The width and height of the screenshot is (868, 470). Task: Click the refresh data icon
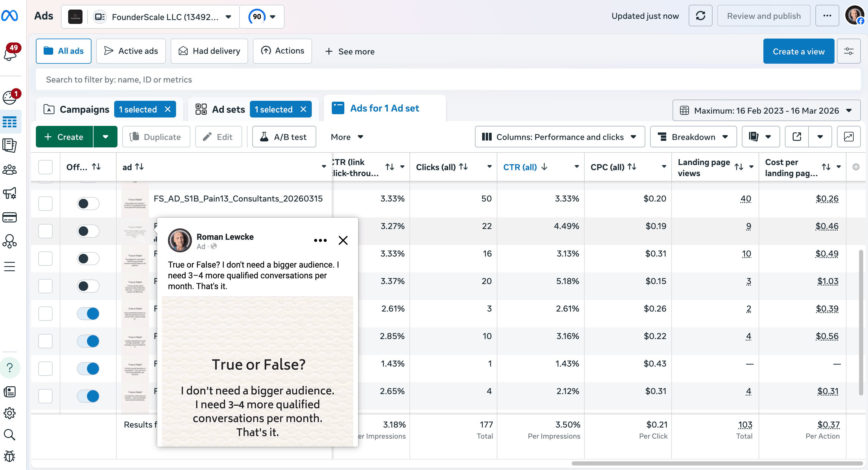point(700,16)
